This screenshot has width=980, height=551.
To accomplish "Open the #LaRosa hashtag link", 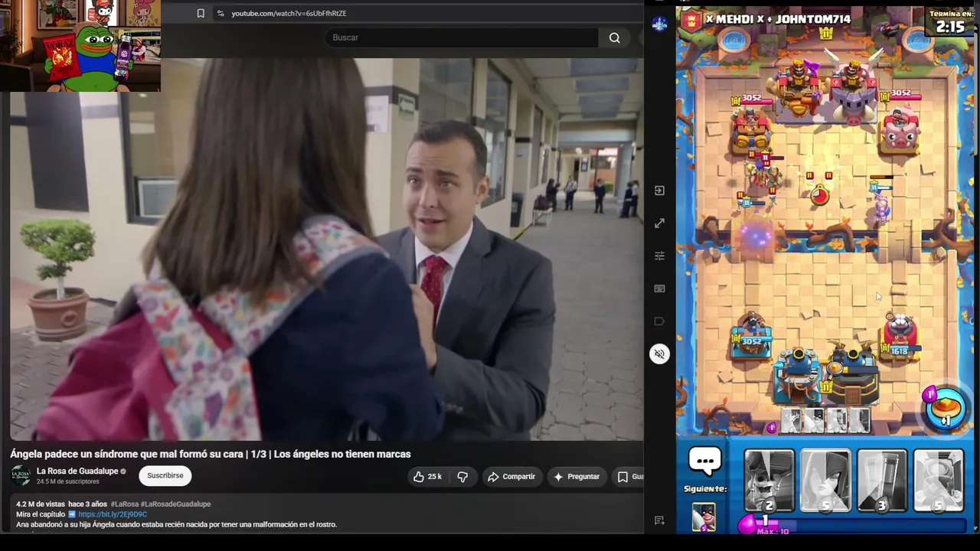I will (x=124, y=504).
